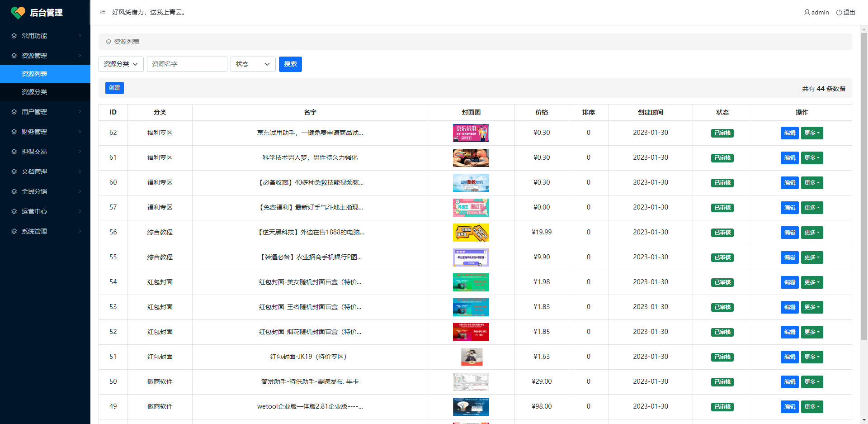868x424 pixels.
Task: Click the blue 搜索 button
Action: click(x=290, y=64)
